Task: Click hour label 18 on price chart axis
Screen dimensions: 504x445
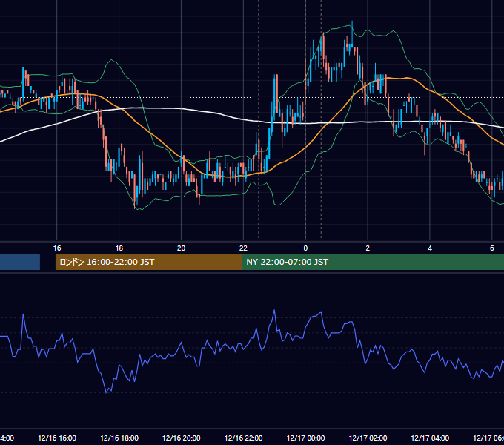Action: click(119, 248)
